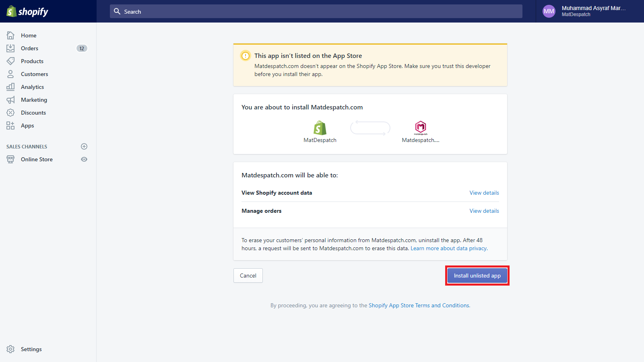Open the Muhammad Asyraf account menu
The width and height of the screenshot is (644, 362).
point(590,11)
